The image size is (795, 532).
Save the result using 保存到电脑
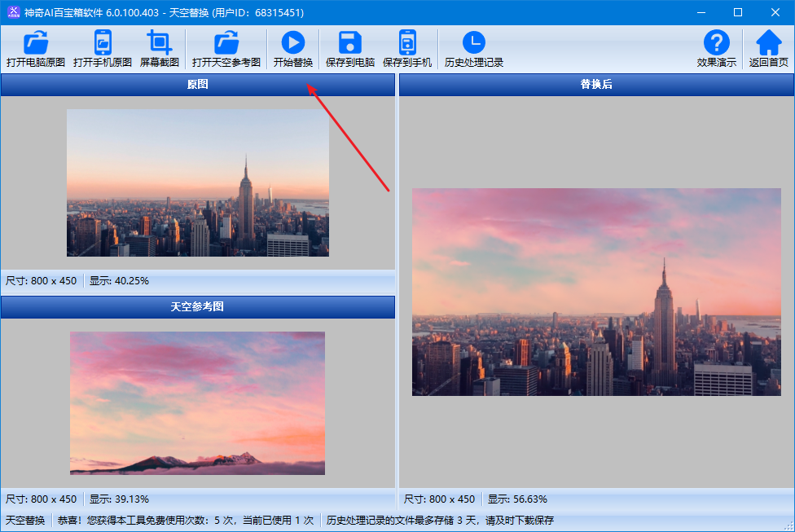[350, 43]
